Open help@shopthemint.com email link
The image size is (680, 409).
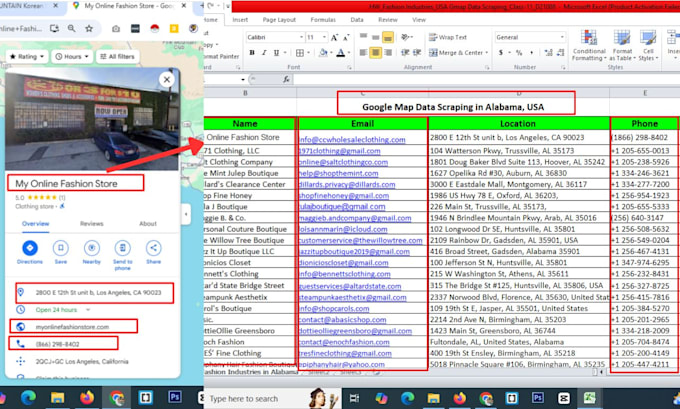[x=339, y=173]
